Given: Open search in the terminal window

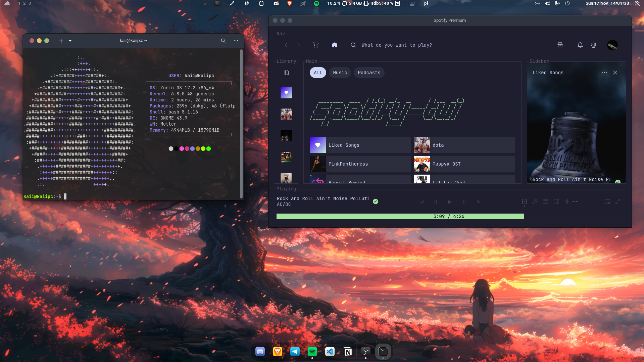Looking at the screenshot, I should pyautogui.click(x=223, y=41).
